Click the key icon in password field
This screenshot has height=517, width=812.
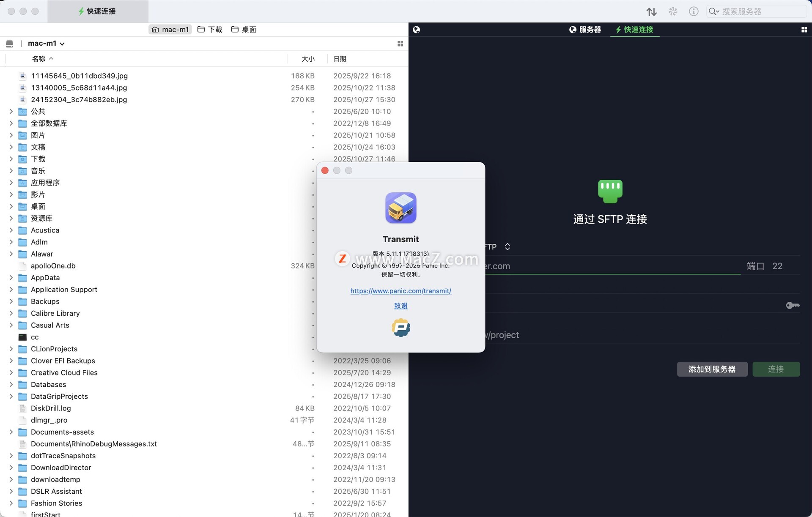(x=793, y=305)
